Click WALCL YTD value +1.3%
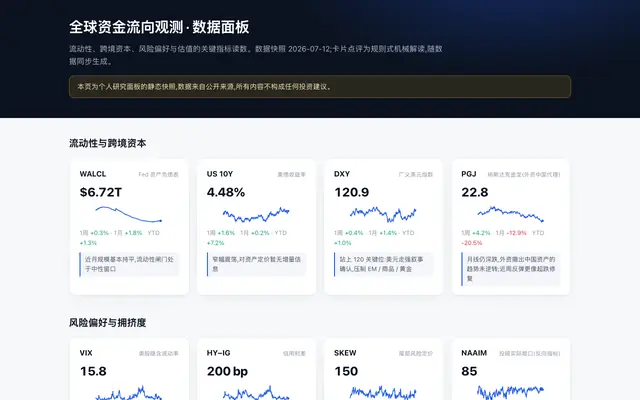This screenshot has width=640, height=400. [88, 243]
